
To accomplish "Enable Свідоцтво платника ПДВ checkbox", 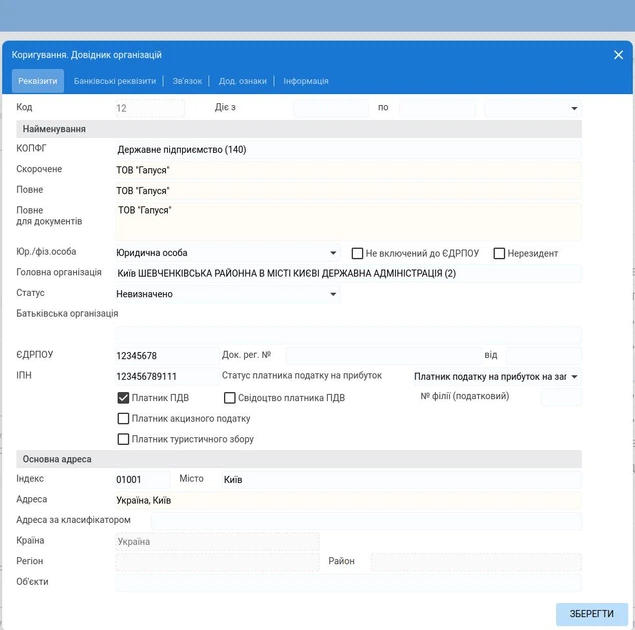I will pyautogui.click(x=230, y=398).
